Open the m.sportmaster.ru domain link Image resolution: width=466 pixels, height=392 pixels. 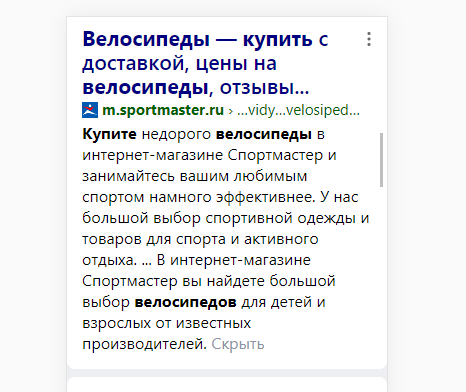pyautogui.click(x=163, y=110)
